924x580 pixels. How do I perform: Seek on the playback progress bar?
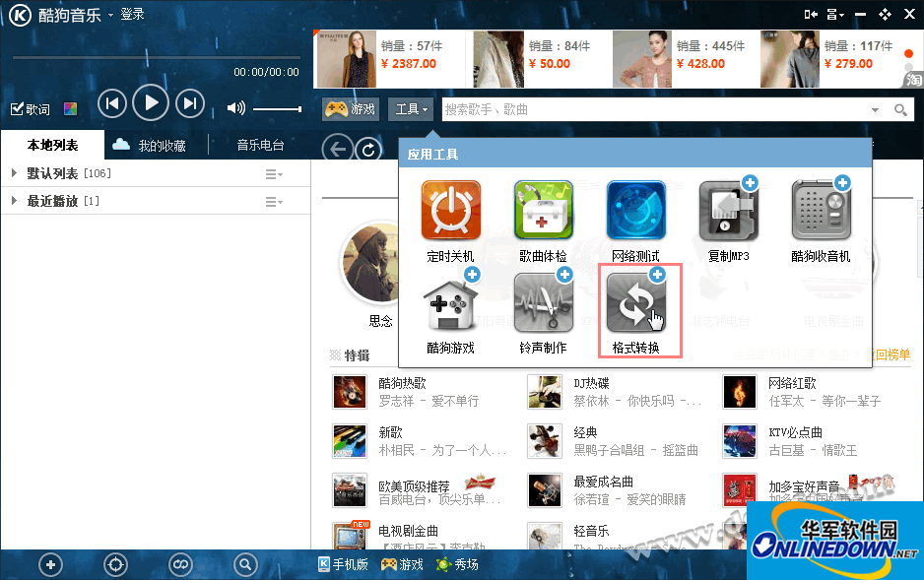(157, 58)
